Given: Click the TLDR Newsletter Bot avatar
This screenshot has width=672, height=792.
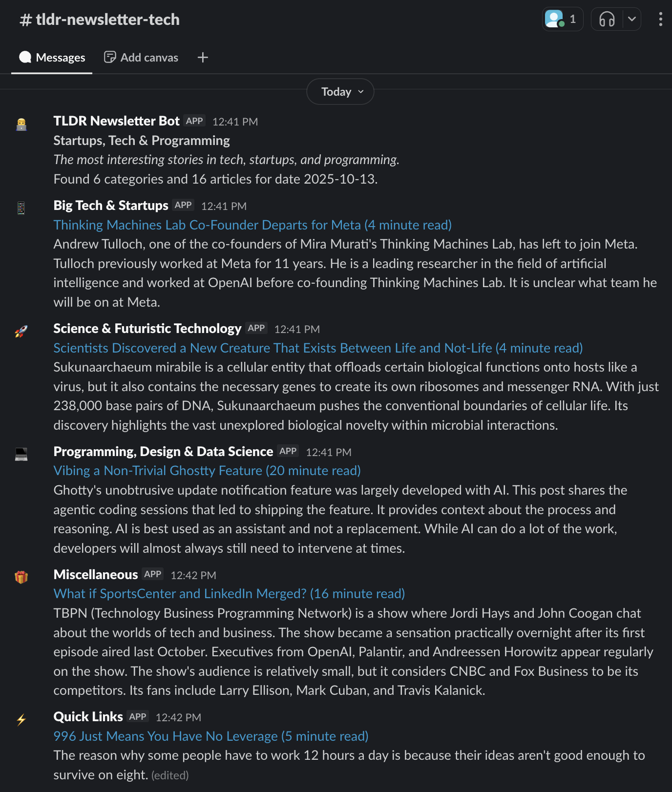Looking at the screenshot, I should click(x=21, y=125).
